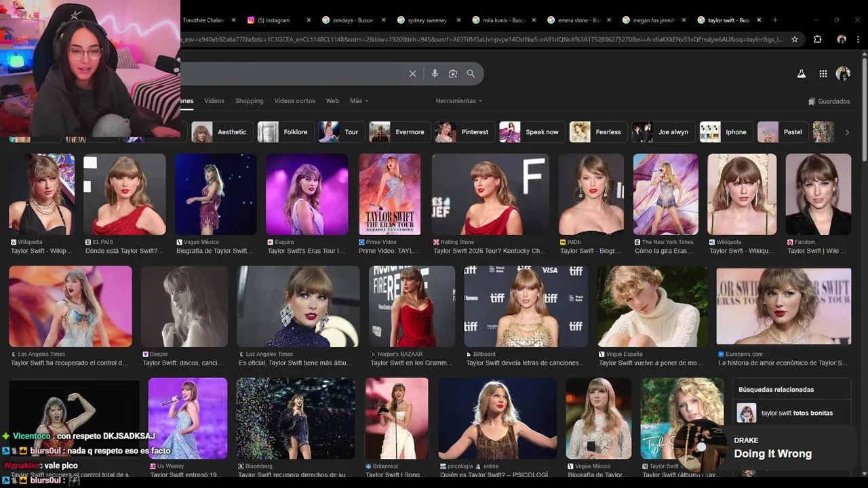Open related search taylor swift fotos bonitas
The width and height of the screenshot is (868, 488).
791,413
